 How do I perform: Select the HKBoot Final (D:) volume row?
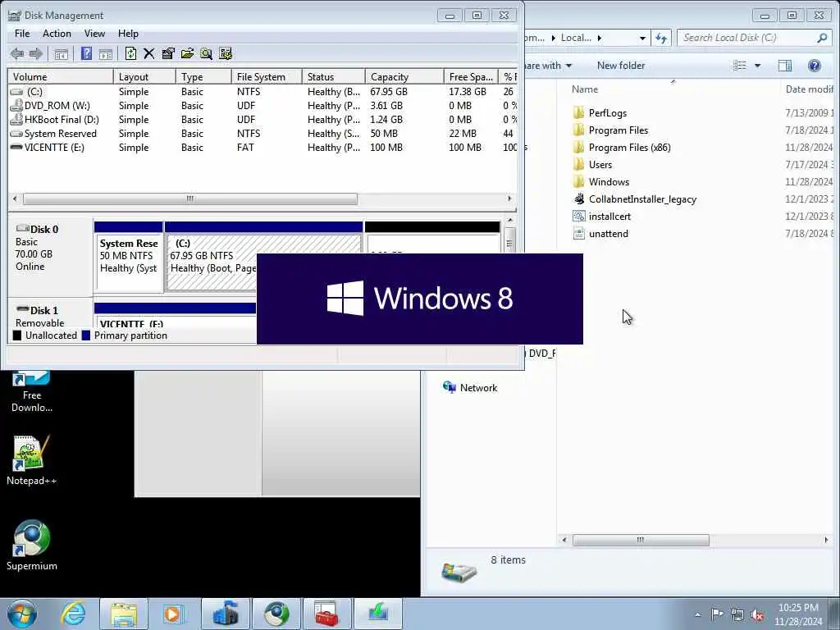click(262, 120)
